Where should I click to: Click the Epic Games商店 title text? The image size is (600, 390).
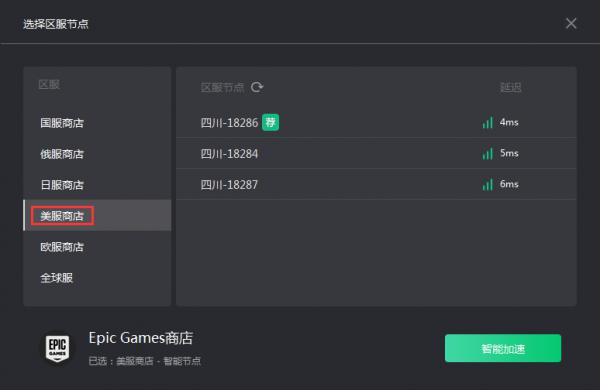141,338
